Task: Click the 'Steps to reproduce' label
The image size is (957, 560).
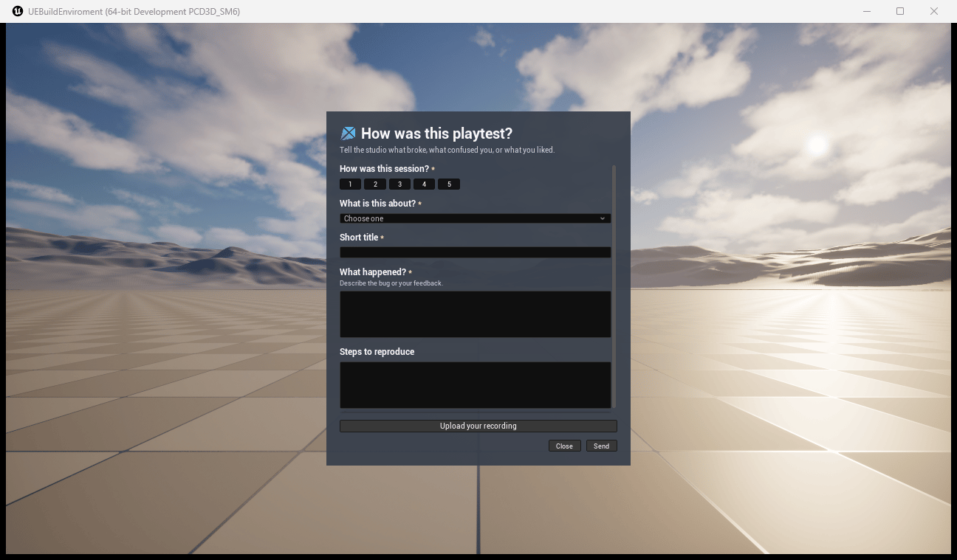Action: click(377, 352)
